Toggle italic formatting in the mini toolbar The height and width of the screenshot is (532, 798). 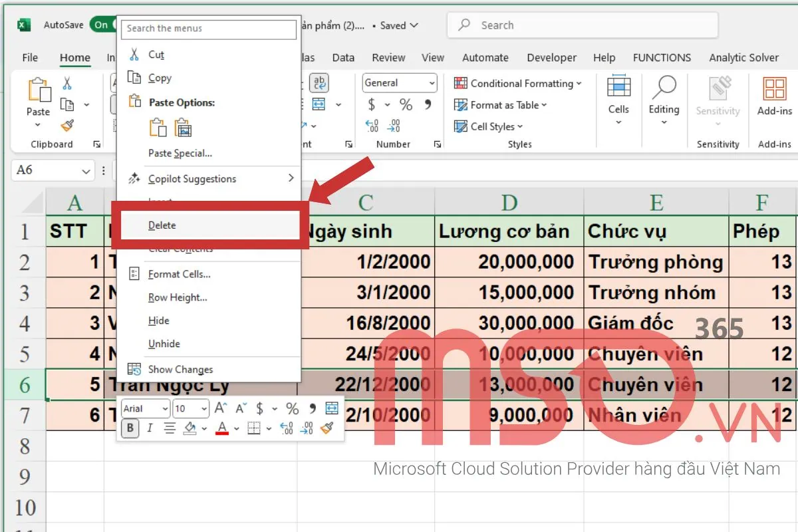click(x=149, y=428)
